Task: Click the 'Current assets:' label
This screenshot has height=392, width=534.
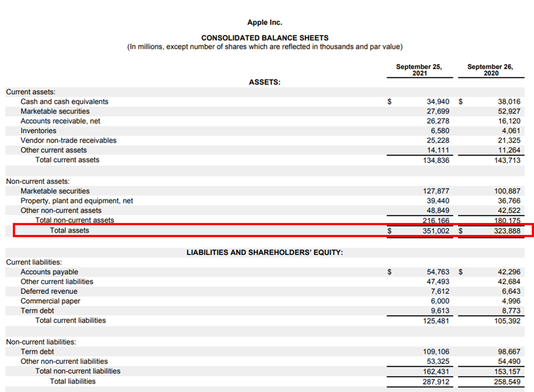Action: click(31, 92)
